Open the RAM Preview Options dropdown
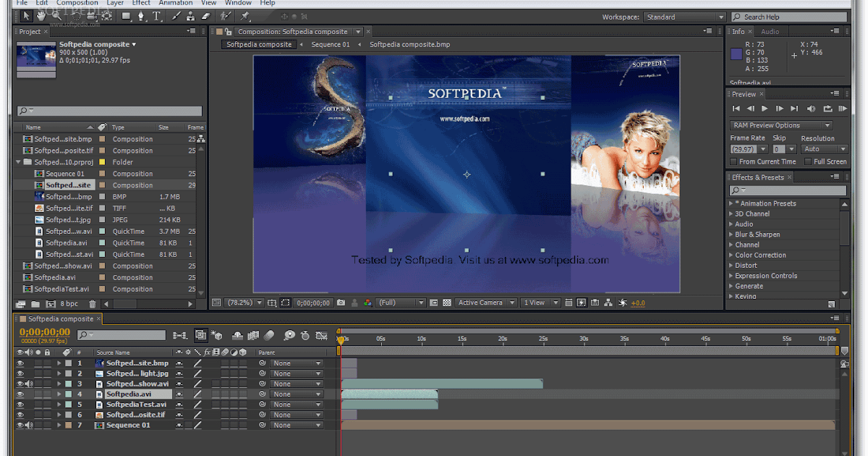 [x=781, y=125]
